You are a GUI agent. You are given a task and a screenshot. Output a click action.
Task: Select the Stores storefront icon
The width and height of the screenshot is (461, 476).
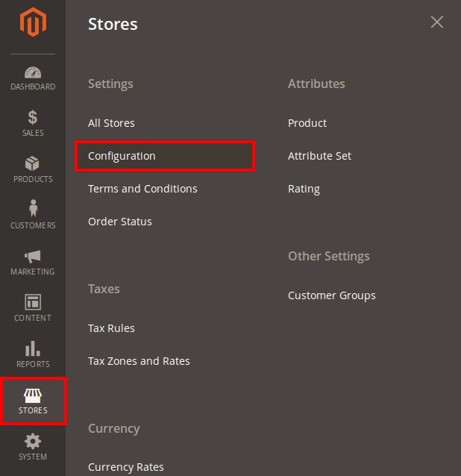coord(33,395)
